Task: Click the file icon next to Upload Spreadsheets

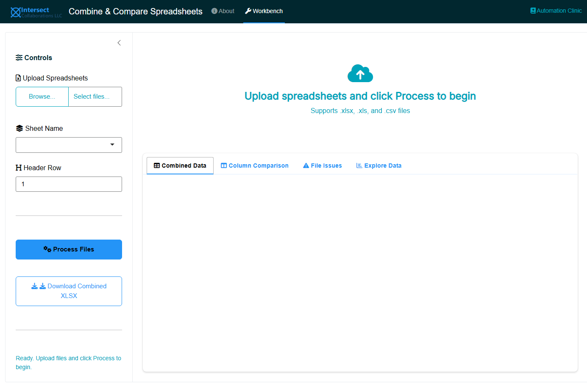Action: click(18, 78)
